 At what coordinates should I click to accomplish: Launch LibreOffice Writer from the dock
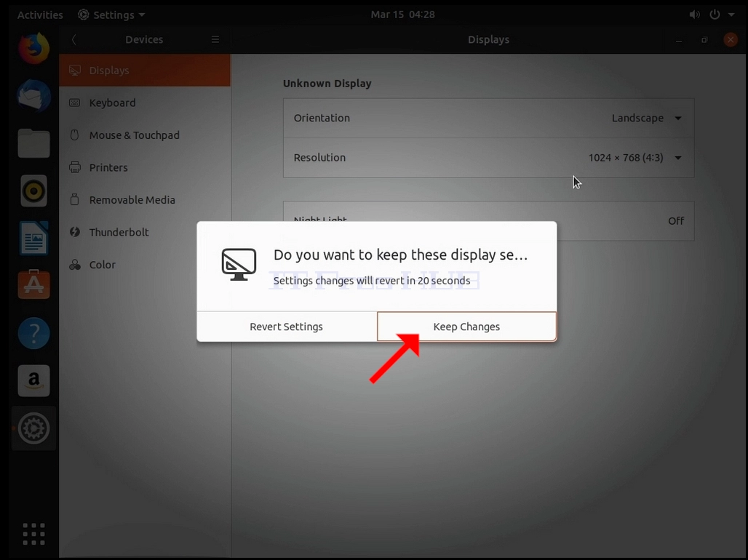coord(33,238)
